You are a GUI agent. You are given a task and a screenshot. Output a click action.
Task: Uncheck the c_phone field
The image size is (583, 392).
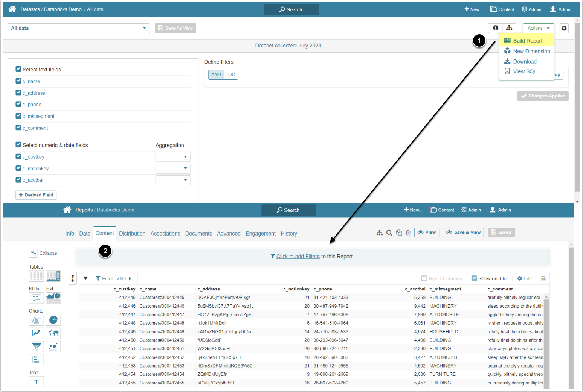pos(18,104)
